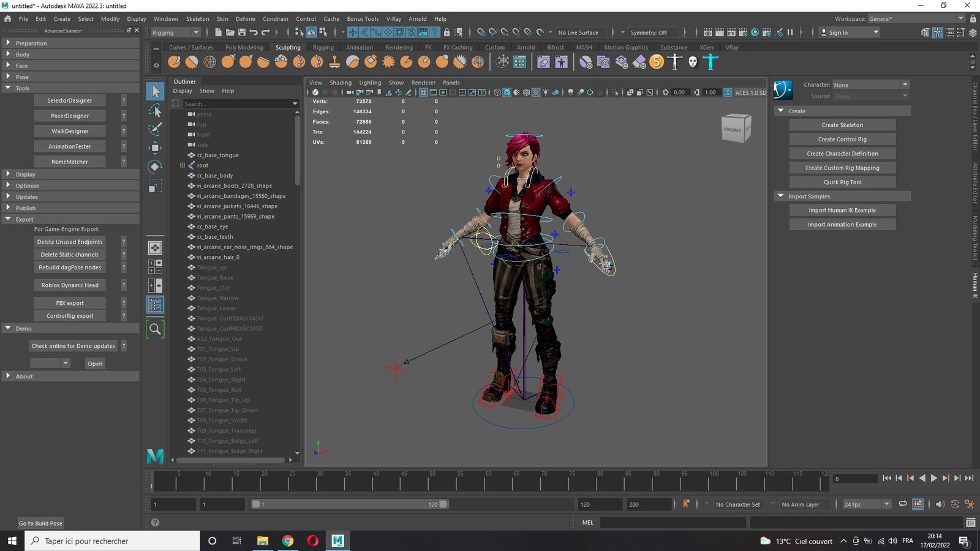
Task: Click the play forward button
Action: [x=933, y=478]
